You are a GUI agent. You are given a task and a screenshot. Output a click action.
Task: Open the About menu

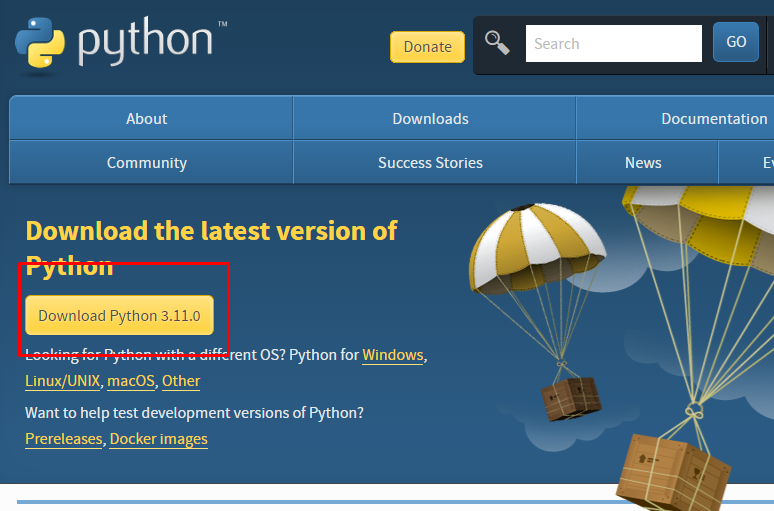(x=151, y=118)
